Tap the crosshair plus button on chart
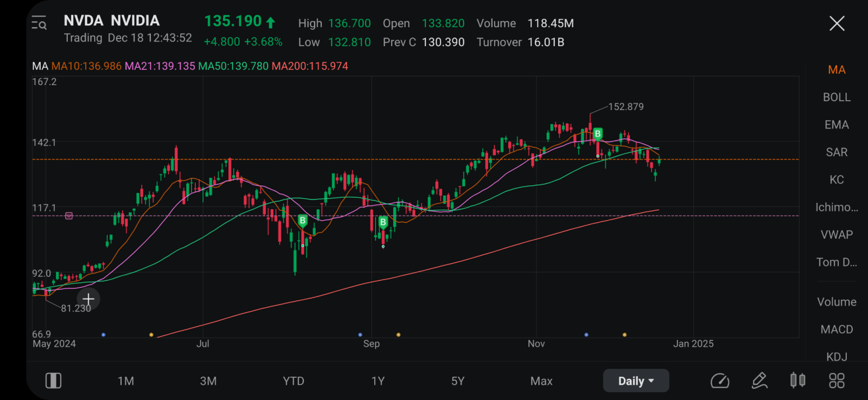Viewport: 868px width, 400px height. (88, 299)
